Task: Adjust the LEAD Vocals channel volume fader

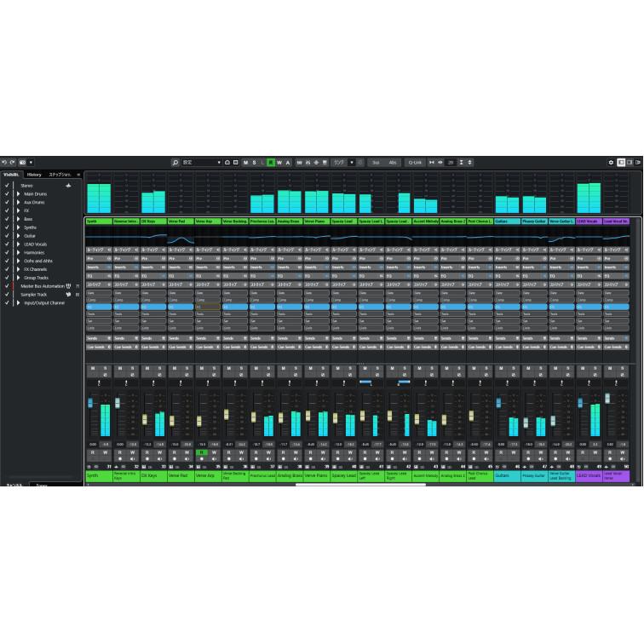Action: tap(580, 403)
